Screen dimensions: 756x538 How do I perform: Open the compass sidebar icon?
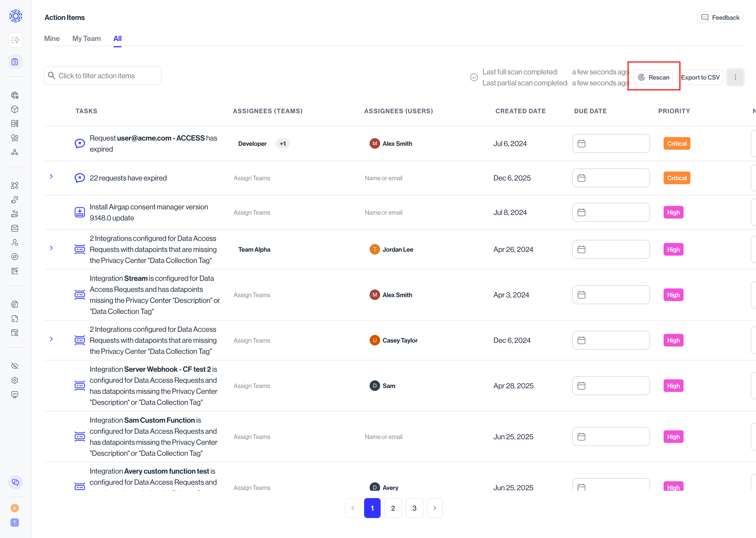14,257
